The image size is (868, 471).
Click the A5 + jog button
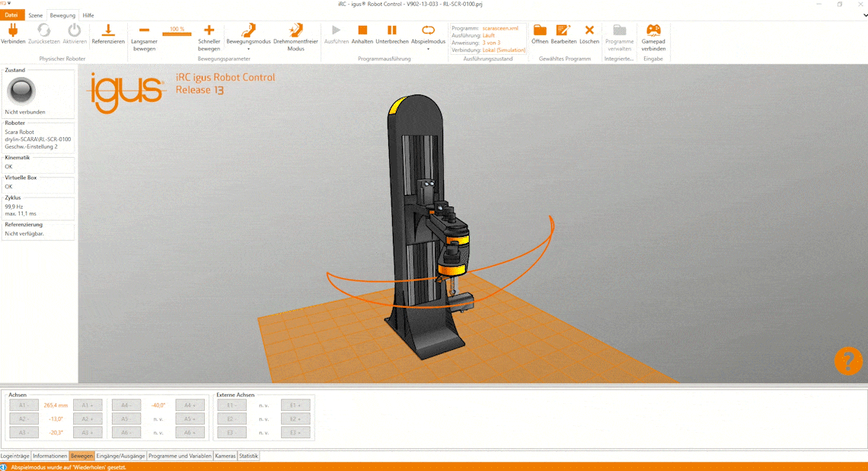coord(190,419)
